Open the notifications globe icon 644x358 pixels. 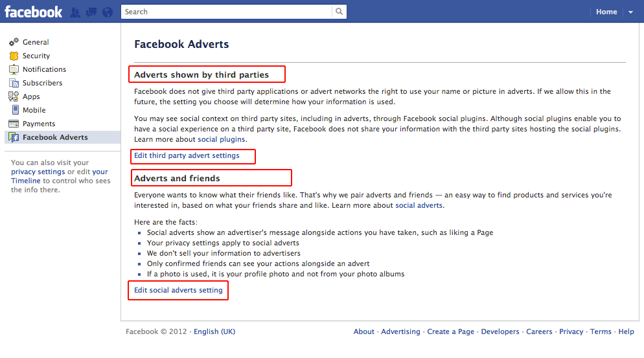click(108, 12)
